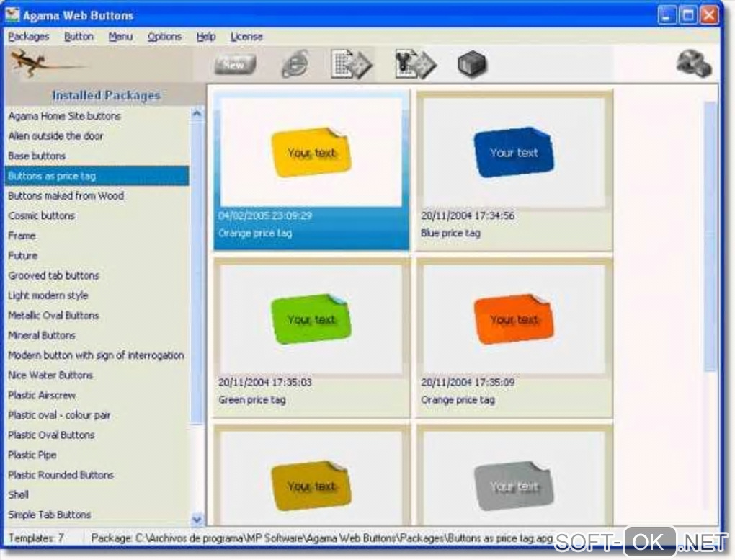Screen dimensions: 735x560
Task: Select Future package
Action: point(97,256)
